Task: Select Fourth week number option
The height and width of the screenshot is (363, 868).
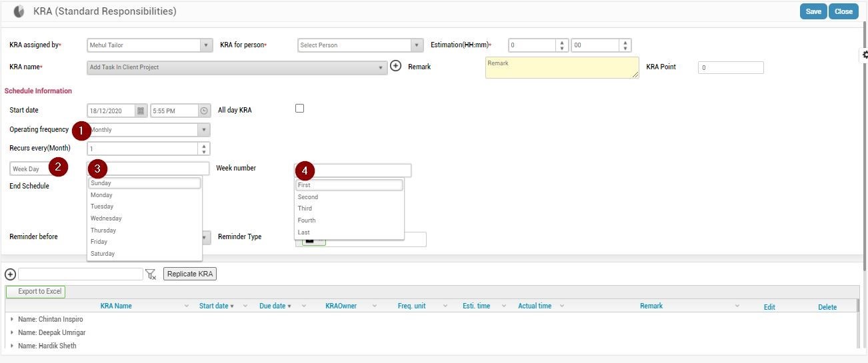Action: [349, 220]
